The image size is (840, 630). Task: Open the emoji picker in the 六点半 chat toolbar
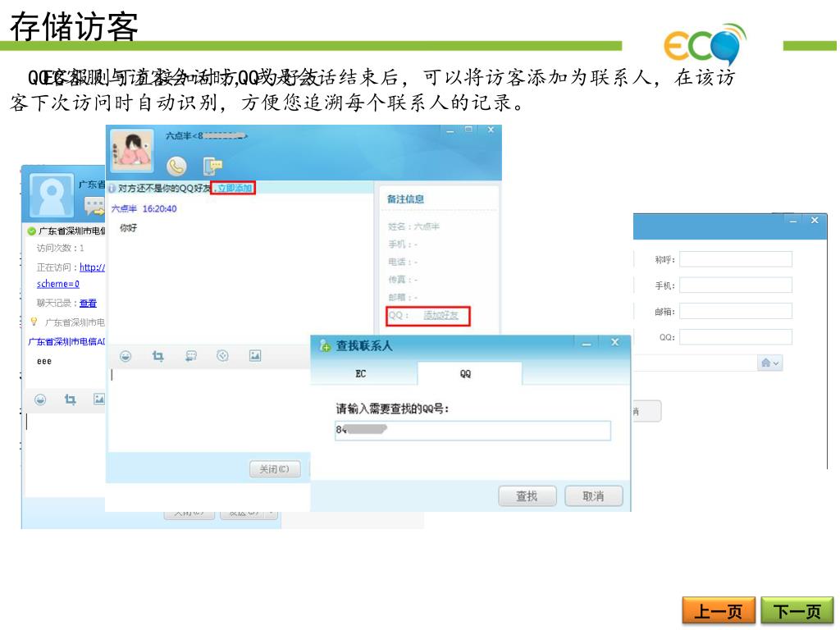point(126,356)
